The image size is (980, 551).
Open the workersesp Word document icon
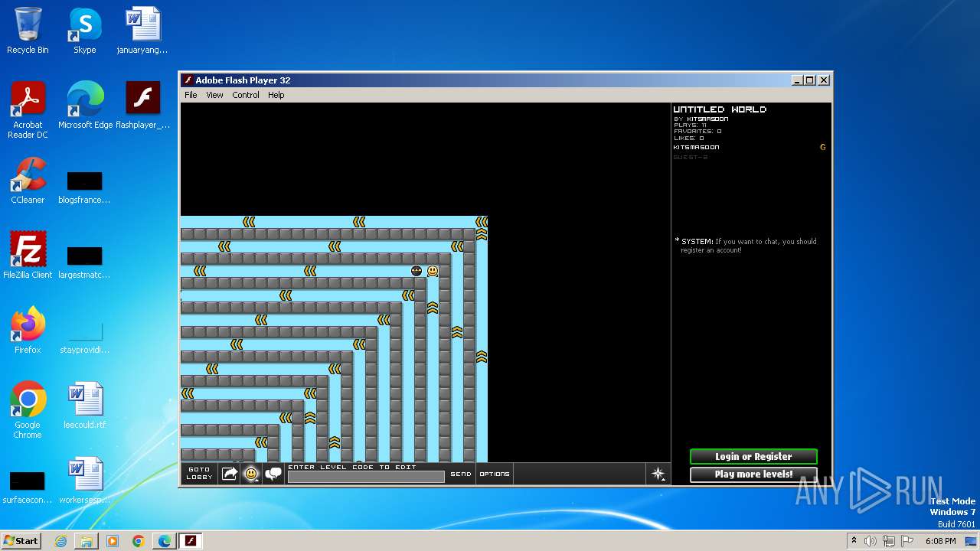click(x=84, y=481)
